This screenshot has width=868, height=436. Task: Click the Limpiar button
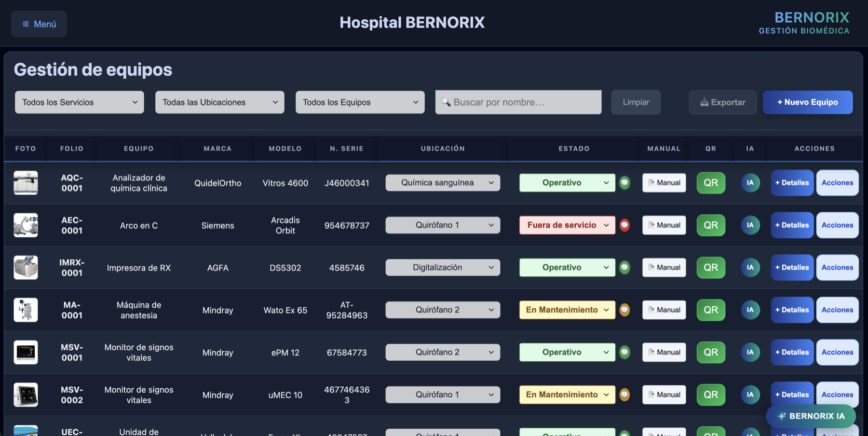point(636,102)
